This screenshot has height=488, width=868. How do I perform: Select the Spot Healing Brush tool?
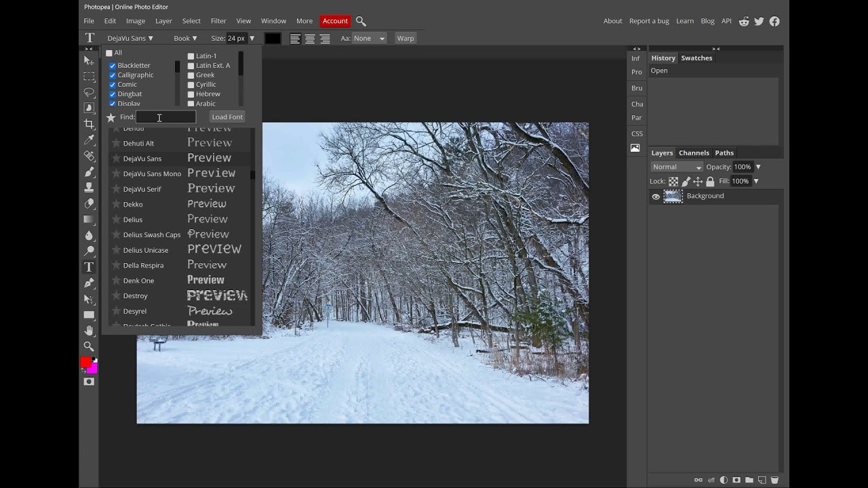coord(89,156)
